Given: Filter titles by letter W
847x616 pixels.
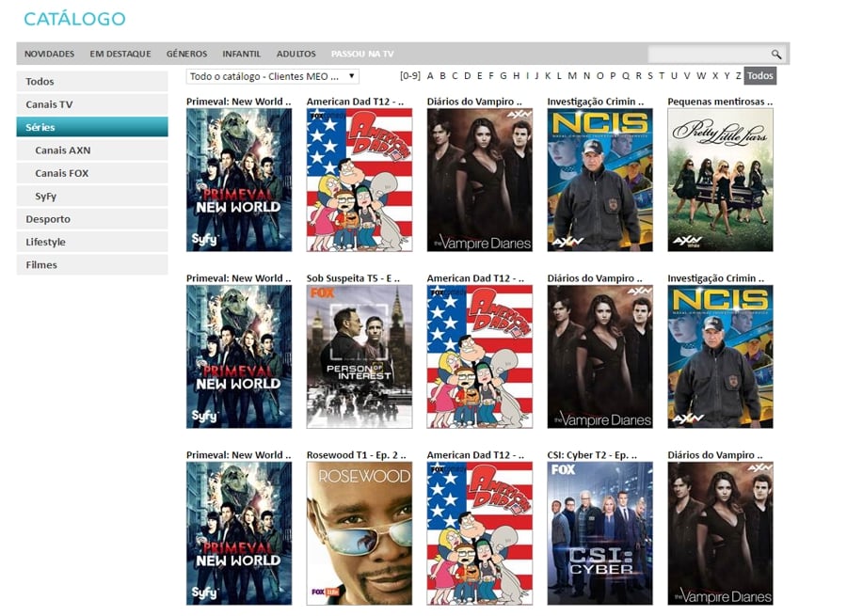Looking at the screenshot, I should 701,75.
